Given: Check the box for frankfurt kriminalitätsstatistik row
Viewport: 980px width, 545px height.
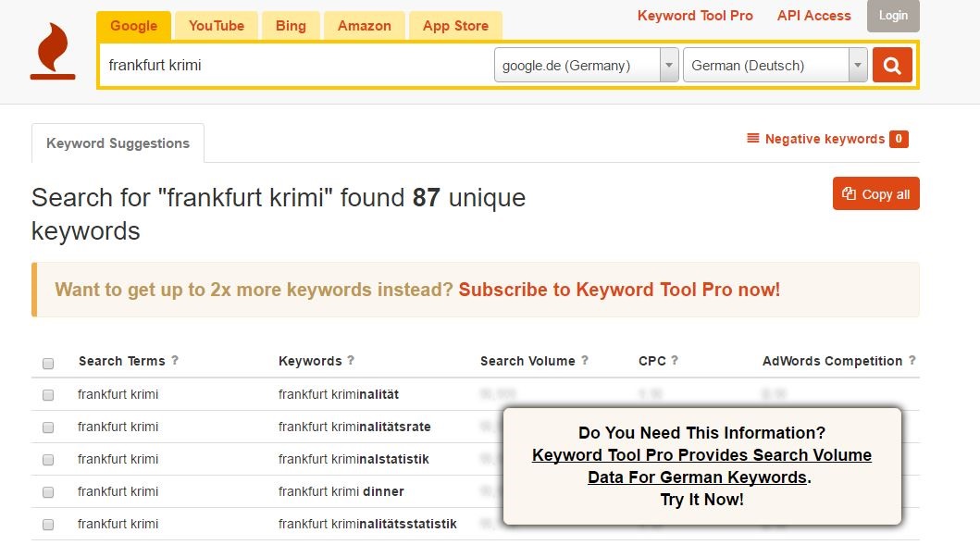Looking at the screenshot, I should [x=48, y=525].
